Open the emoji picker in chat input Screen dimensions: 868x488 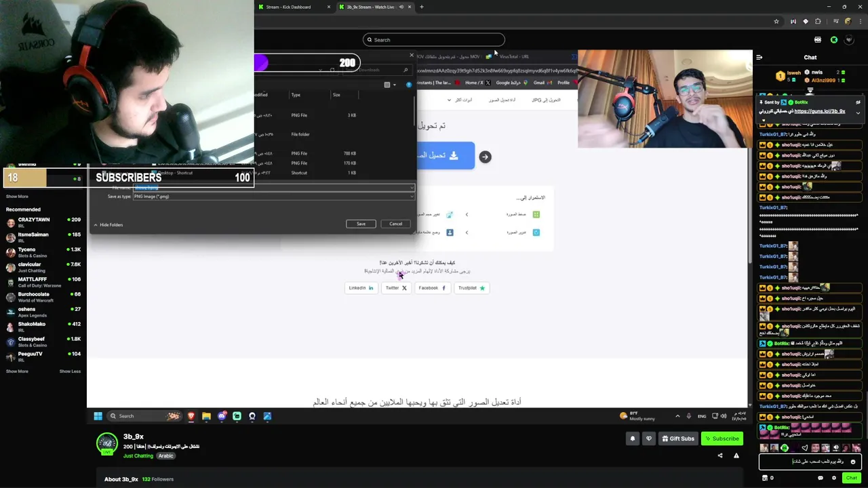(853, 462)
